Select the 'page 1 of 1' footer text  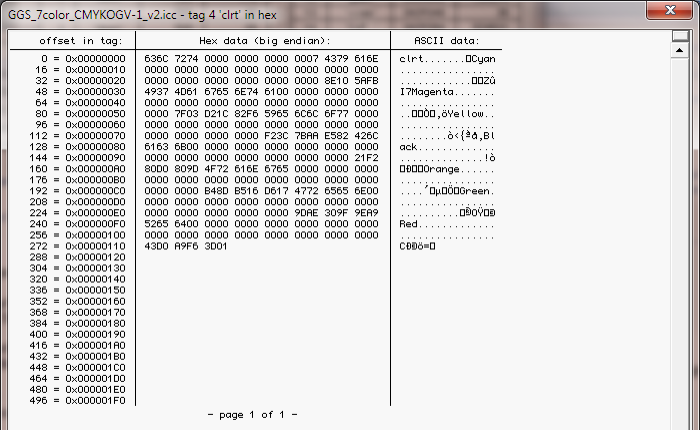pos(252,414)
